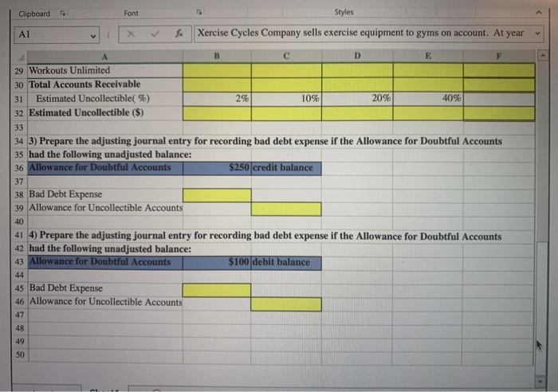Select row 50 header
558x392 pixels.
20,355
